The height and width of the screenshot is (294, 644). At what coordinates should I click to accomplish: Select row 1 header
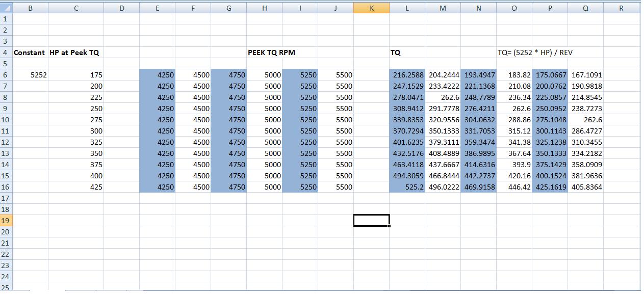point(6,19)
